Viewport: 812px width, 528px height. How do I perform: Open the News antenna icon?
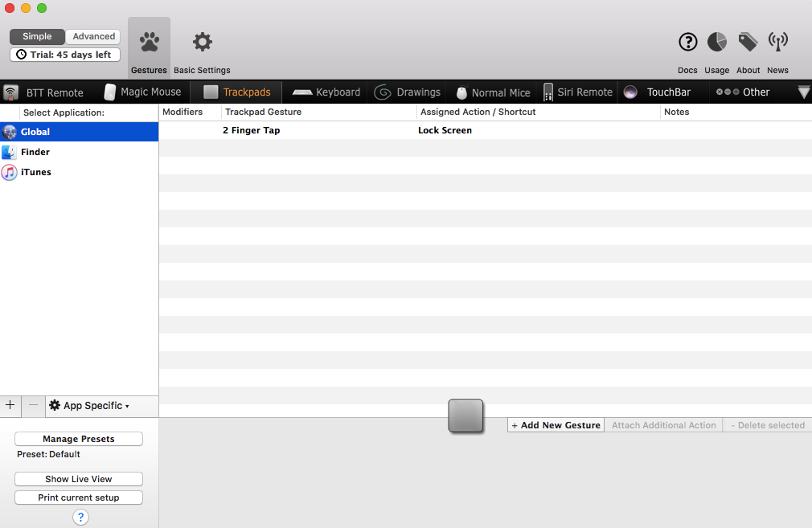click(x=777, y=43)
